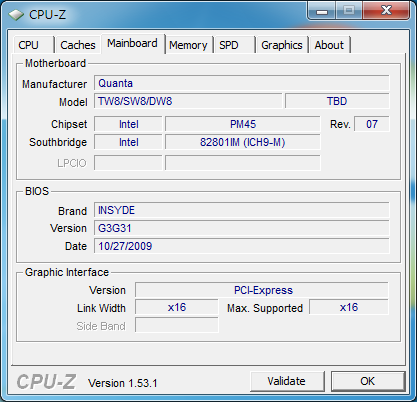This screenshot has height=402, width=417.
Task: Open the About tab
Action: coord(329,45)
